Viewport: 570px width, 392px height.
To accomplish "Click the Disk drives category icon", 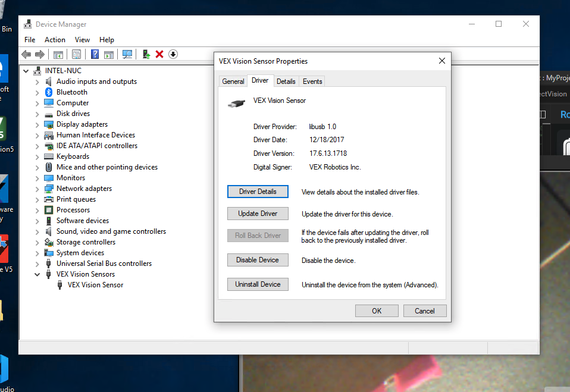I will point(49,114).
